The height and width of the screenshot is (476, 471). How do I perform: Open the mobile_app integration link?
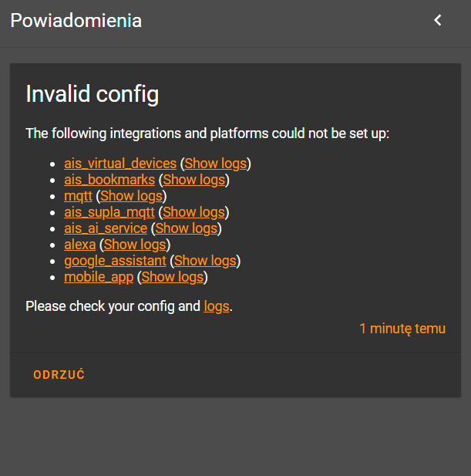pos(99,277)
